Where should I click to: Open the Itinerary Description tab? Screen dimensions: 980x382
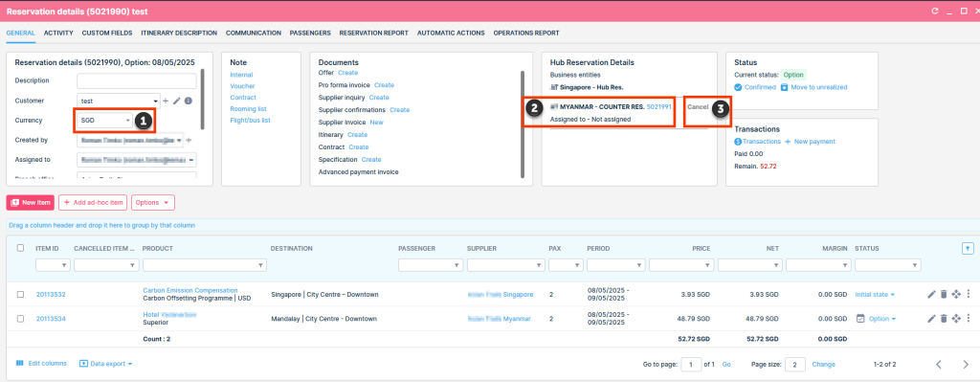click(179, 34)
